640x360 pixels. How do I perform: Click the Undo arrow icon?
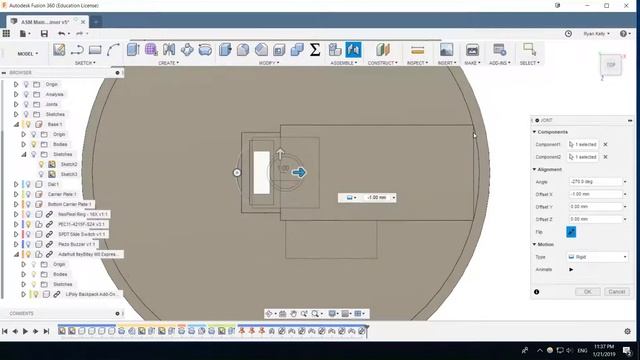62,33
